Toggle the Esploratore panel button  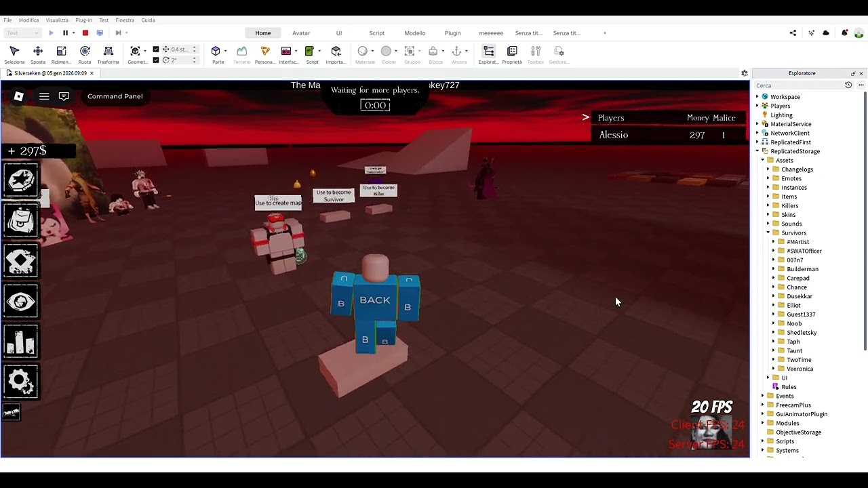pyautogui.click(x=488, y=55)
